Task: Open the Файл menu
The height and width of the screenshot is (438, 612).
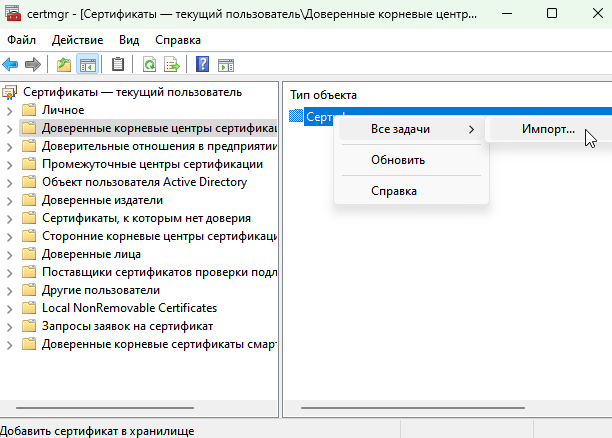Action: tap(21, 40)
